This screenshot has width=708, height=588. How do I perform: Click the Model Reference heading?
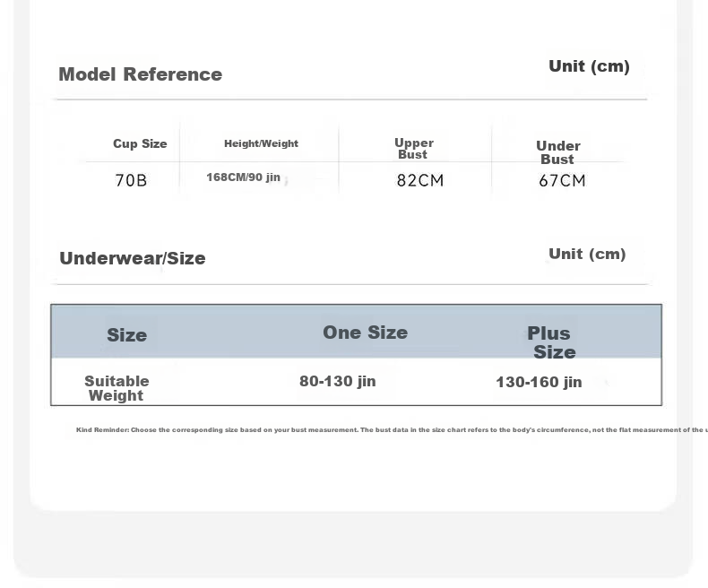(x=141, y=74)
